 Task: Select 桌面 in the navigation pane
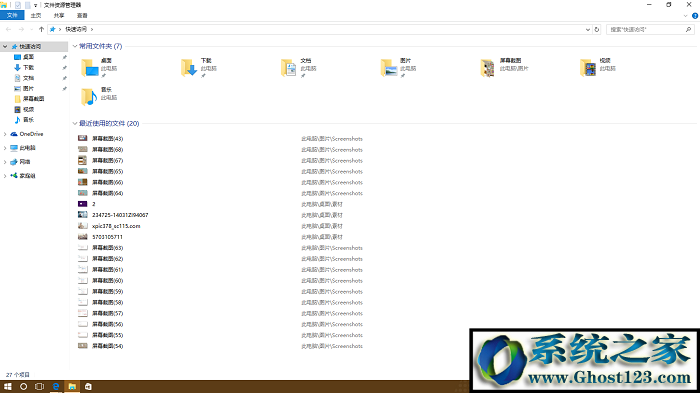coord(28,57)
